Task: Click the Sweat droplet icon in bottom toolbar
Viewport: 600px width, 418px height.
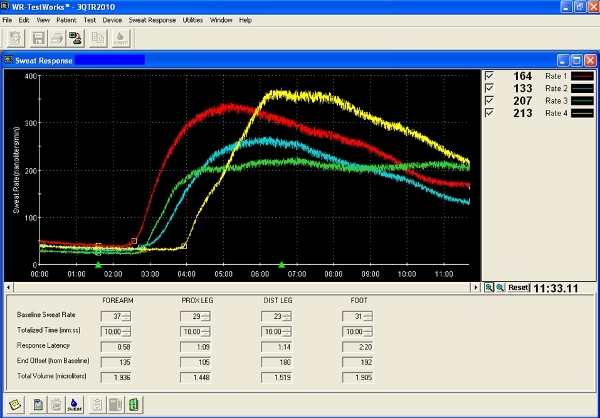Action: pos(73,403)
